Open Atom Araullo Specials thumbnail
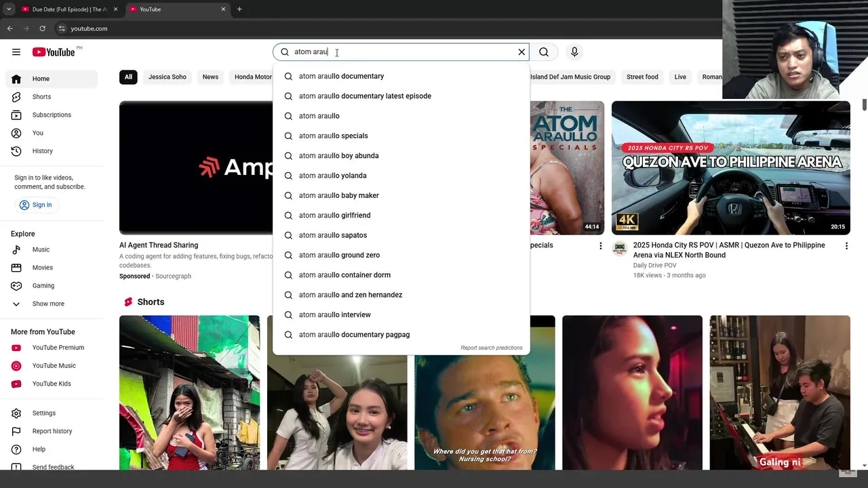 (567, 168)
